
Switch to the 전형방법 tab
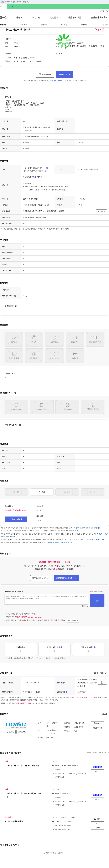point(84,25)
